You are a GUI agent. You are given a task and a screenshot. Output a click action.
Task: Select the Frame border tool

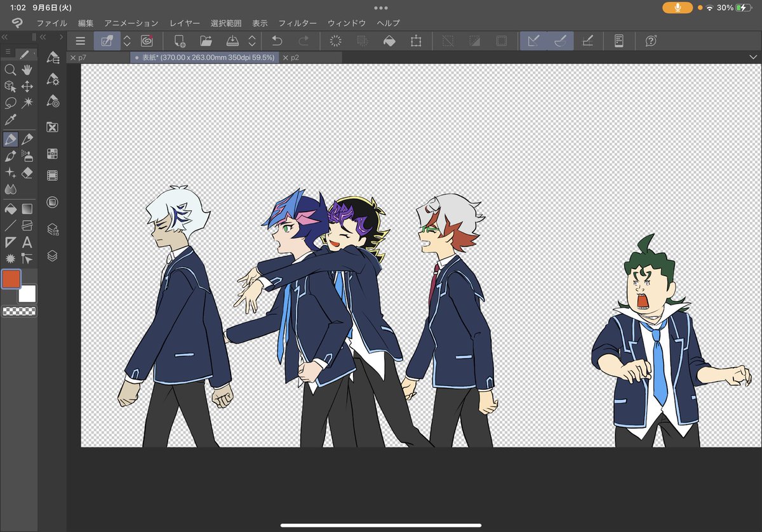tap(27, 225)
